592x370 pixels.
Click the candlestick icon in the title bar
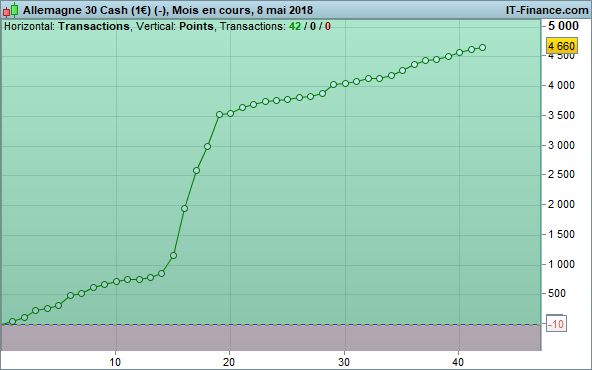(11, 10)
